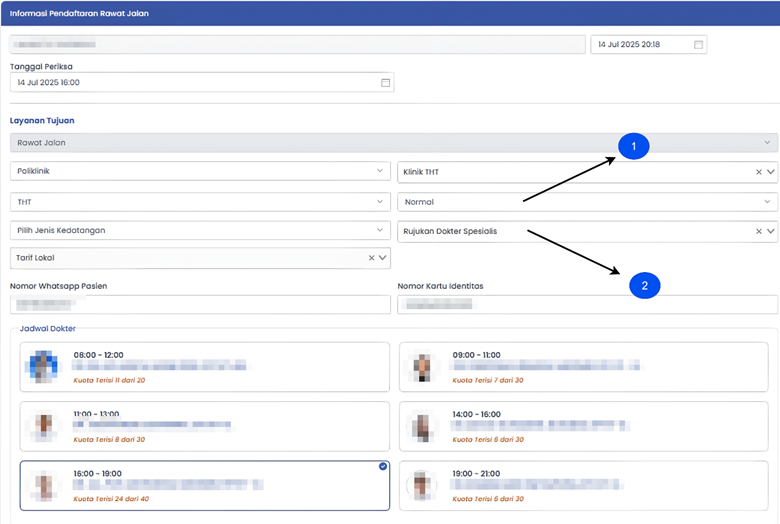Select the 19:00 - 21:00 doctor schedule

point(587,485)
